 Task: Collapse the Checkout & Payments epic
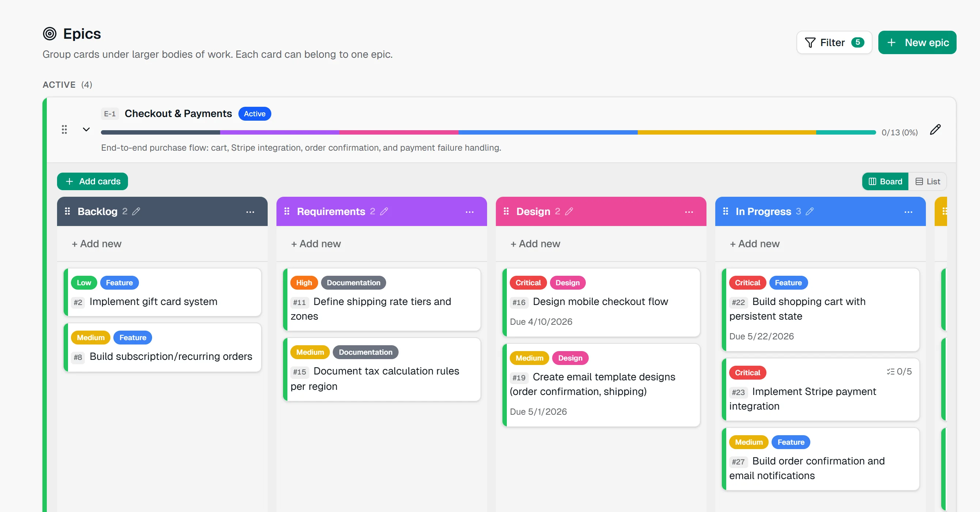click(86, 130)
